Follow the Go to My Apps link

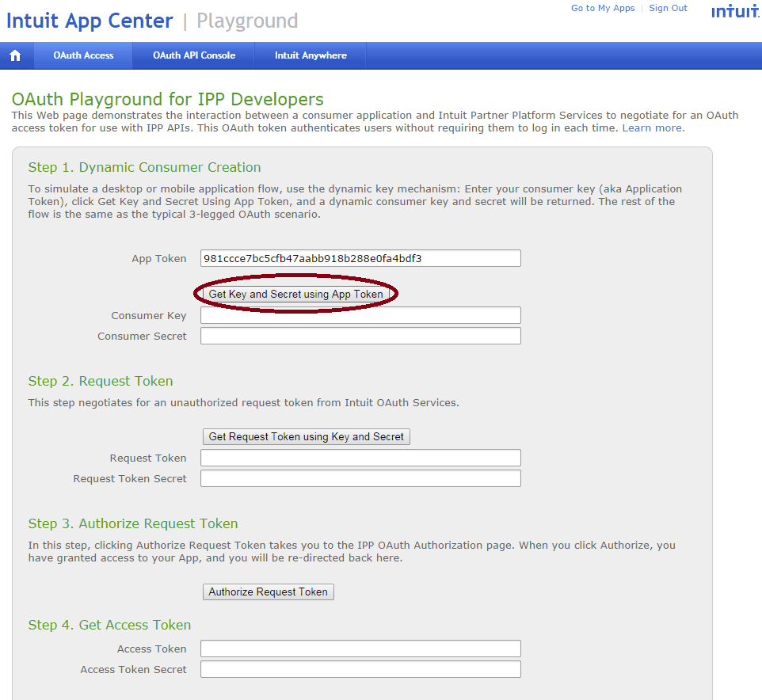pyautogui.click(x=603, y=8)
